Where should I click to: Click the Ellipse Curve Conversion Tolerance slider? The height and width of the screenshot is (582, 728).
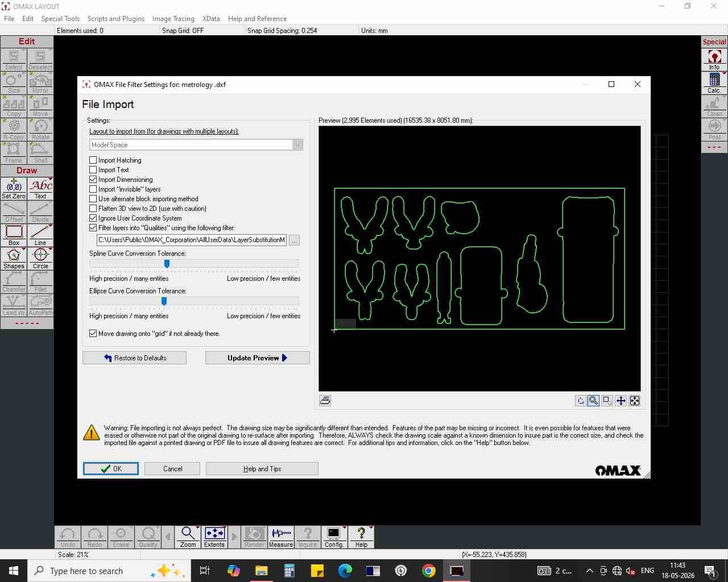[x=194, y=301]
